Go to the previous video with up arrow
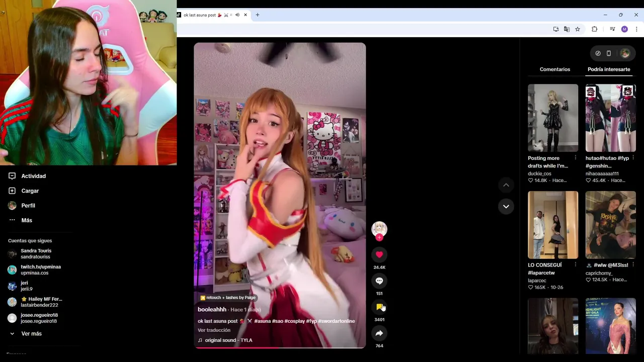Image resolution: width=644 pixels, height=362 pixels. 506,185
